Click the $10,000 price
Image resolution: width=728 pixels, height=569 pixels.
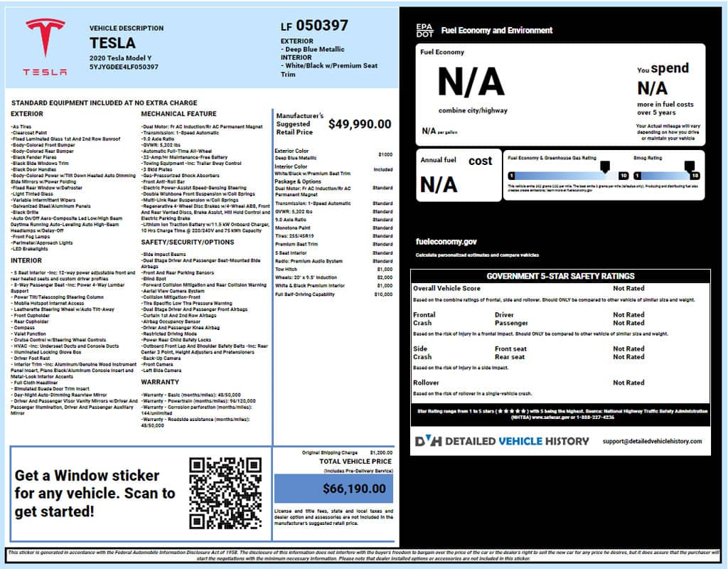pyautogui.click(x=383, y=294)
